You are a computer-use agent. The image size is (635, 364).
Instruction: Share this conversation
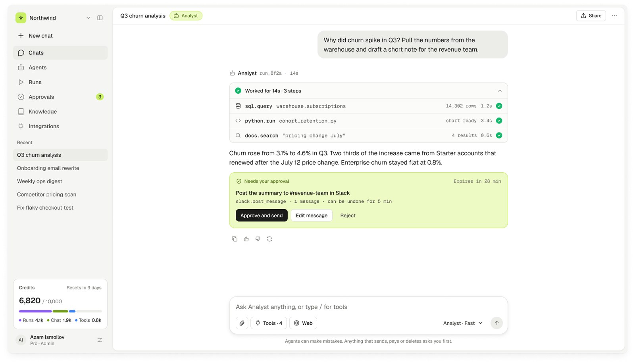point(591,16)
